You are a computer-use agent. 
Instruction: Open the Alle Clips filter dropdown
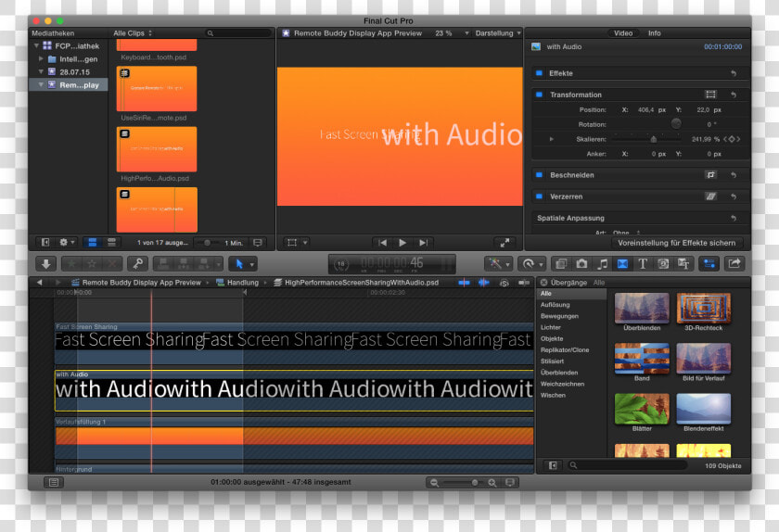tap(133, 33)
